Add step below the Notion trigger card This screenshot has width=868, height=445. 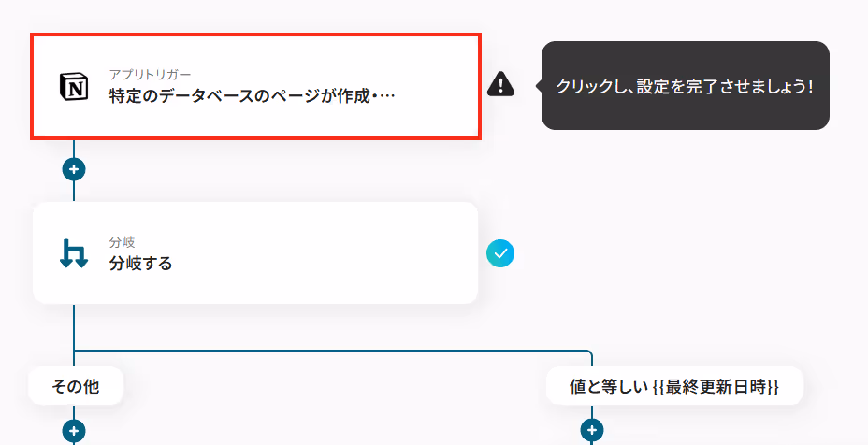click(x=74, y=169)
